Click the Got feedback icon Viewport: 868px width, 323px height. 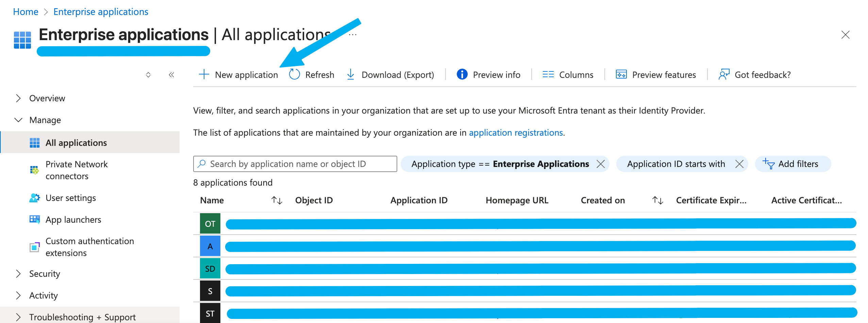point(724,74)
